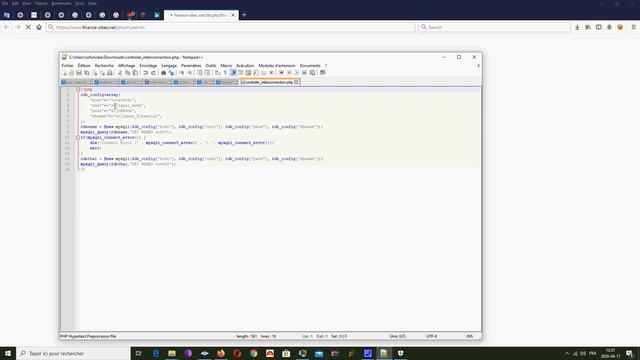Click the last icon on Notepad++ toolbar
640x360 pixels.
323,73
